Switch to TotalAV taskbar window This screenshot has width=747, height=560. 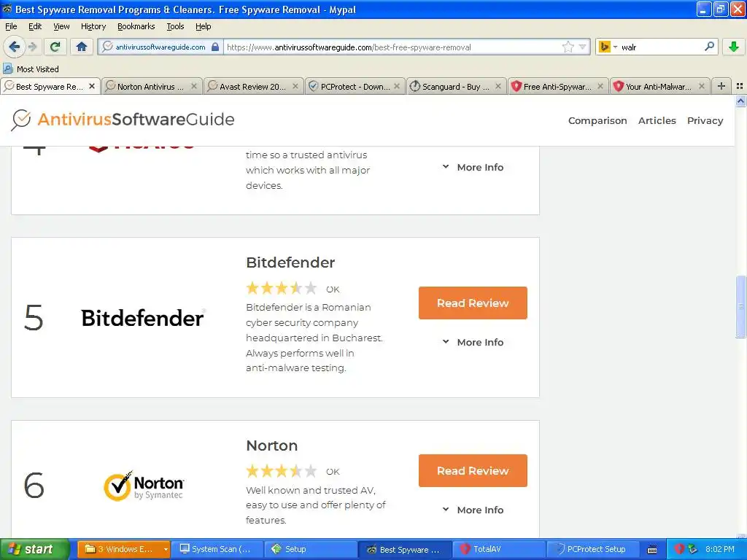498,549
